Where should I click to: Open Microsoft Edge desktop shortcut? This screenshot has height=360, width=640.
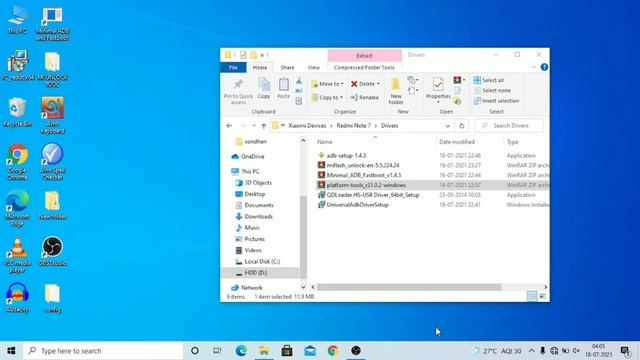[x=17, y=208]
